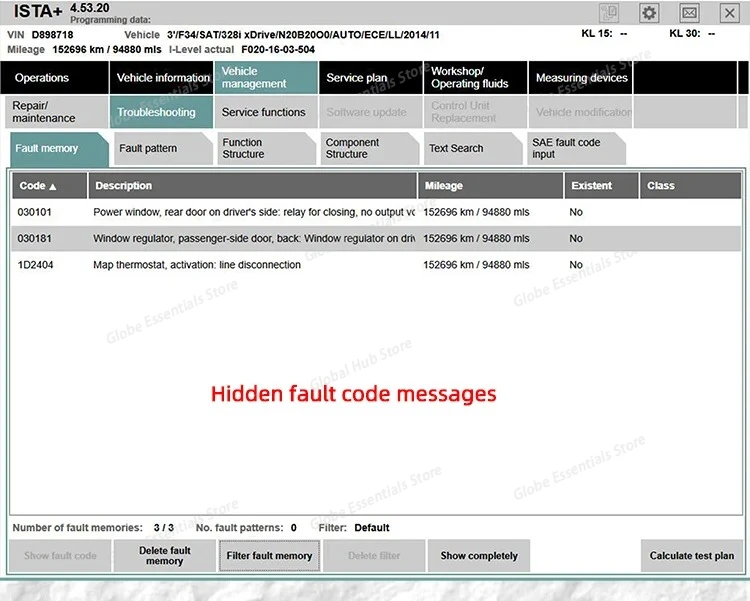Go to Measuring devices tab
This screenshot has height=601, width=750.
[580, 78]
